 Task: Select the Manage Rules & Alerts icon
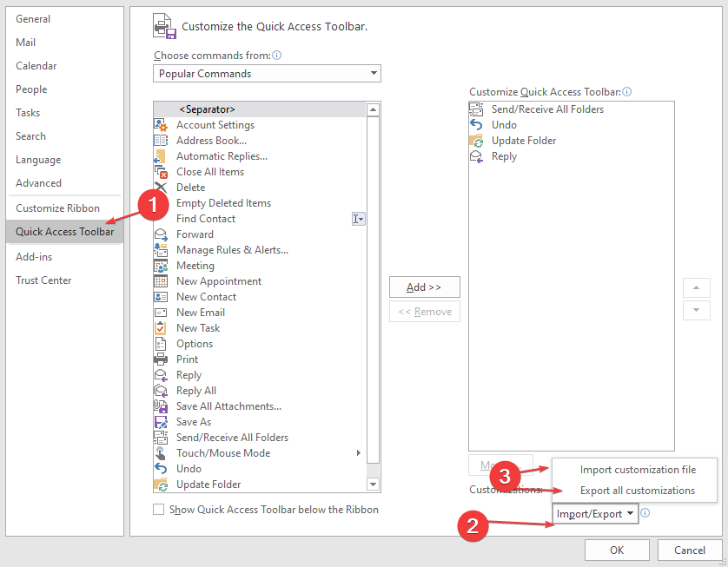[161, 250]
